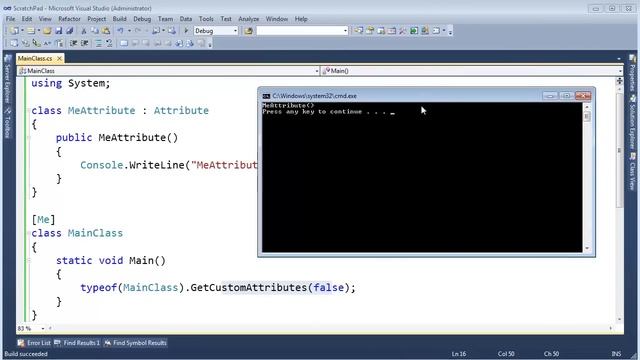Collapse the MeAttribute() constructor outlining region
Image resolution: width=640 pixels, height=360 pixels.
(29, 138)
